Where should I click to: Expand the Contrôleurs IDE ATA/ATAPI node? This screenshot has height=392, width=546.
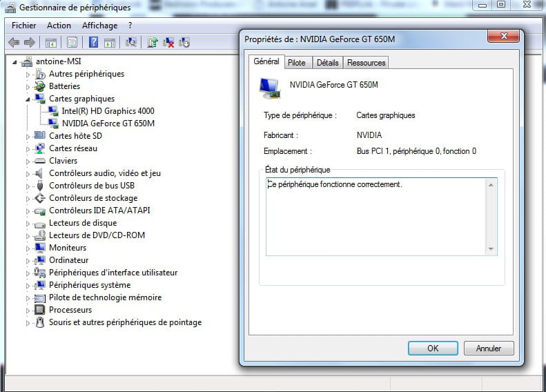28,211
